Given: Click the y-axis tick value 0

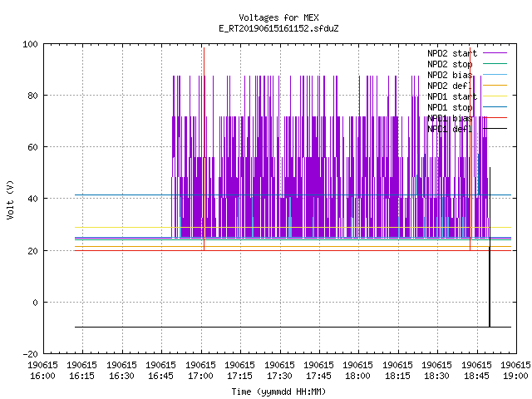Looking at the screenshot, I should 35,303.
